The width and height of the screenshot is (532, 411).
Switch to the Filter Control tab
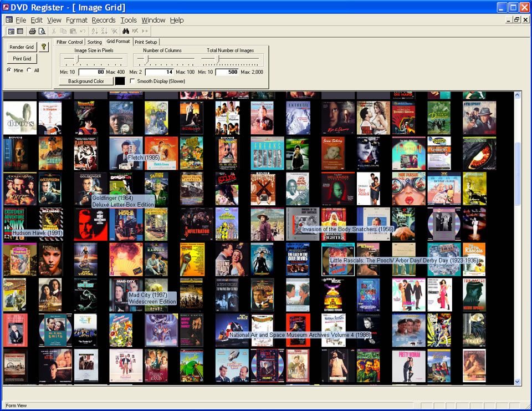[70, 42]
